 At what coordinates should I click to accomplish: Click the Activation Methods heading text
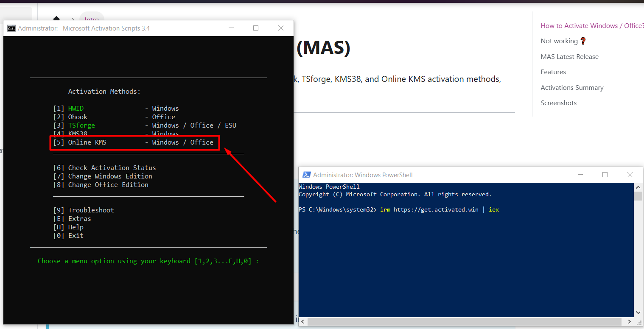tap(104, 92)
